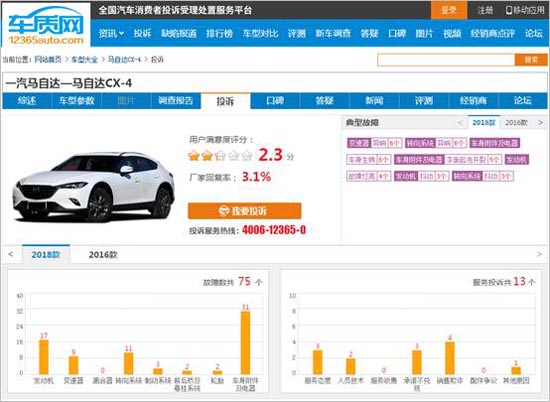Switch to the 2016款 year tab
Image resolution: width=550 pixels, height=402 pixels.
coord(103,255)
